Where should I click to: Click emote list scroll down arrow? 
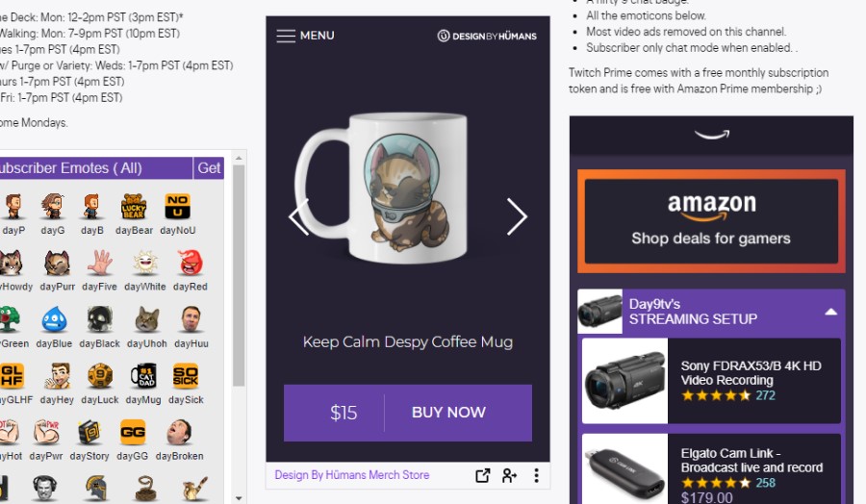(x=239, y=498)
